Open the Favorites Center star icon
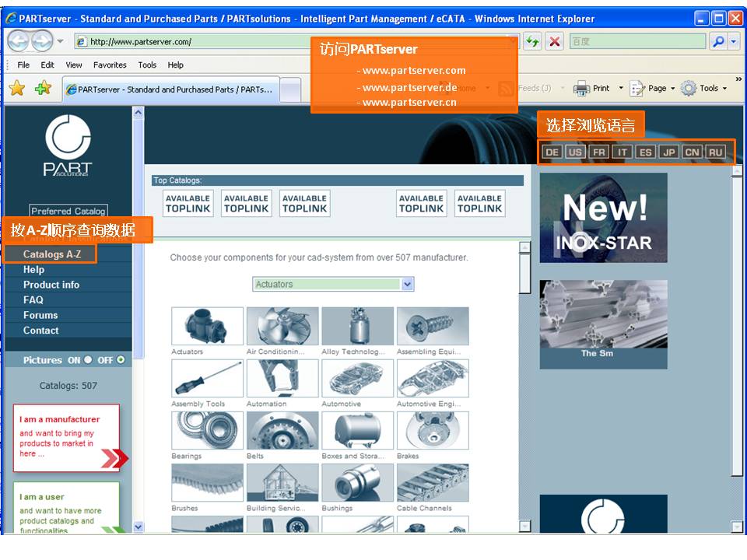The image size is (747, 560). (16, 88)
